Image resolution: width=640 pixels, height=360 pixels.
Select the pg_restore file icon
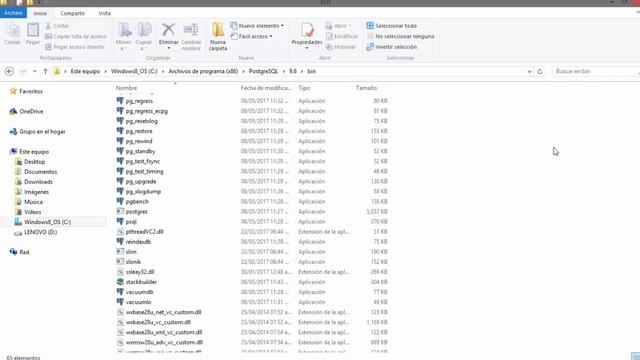(x=120, y=131)
